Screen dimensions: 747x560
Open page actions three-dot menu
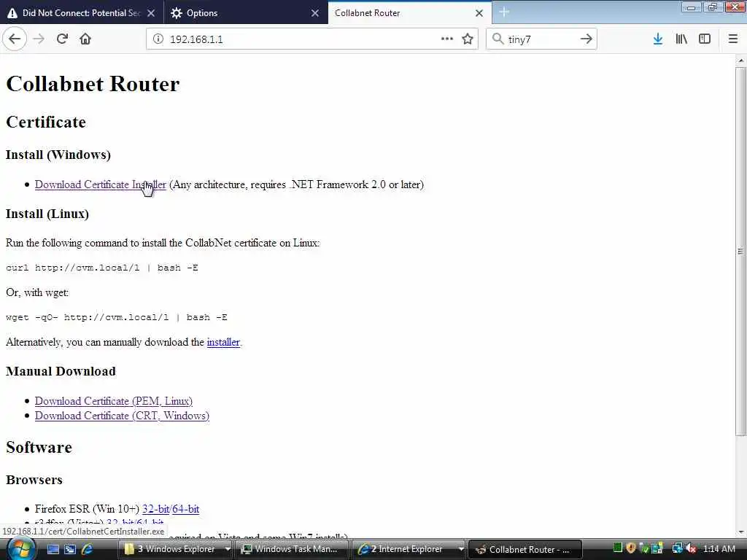coord(447,39)
